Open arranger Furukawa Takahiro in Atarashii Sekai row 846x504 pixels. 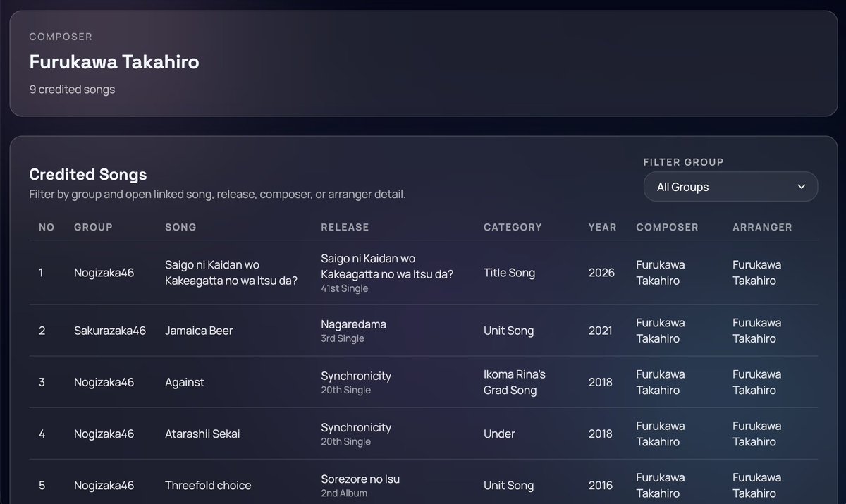tap(757, 434)
